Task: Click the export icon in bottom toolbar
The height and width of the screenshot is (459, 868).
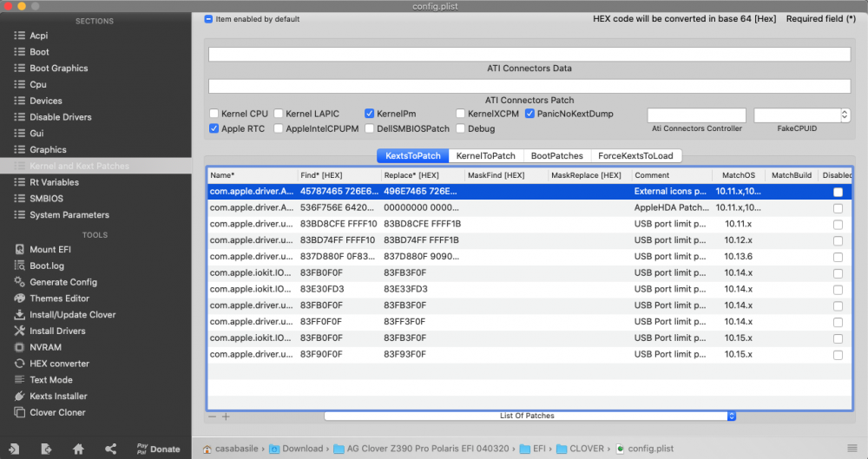Action: click(x=46, y=449)
